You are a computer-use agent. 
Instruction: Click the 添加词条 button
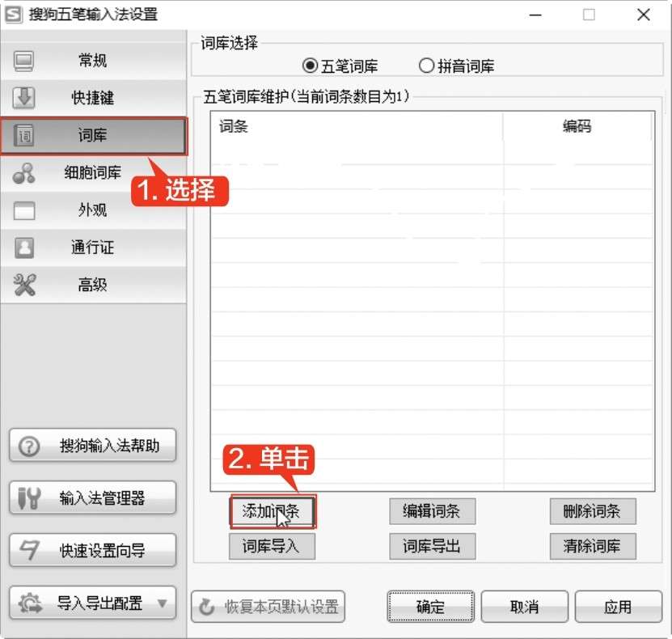(x=273, y=511)
